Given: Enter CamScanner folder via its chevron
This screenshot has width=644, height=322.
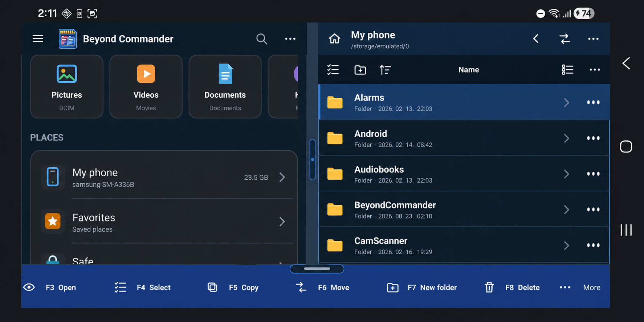Looking at the screenshot, I should pyautogui.click(x=566, y=245).
